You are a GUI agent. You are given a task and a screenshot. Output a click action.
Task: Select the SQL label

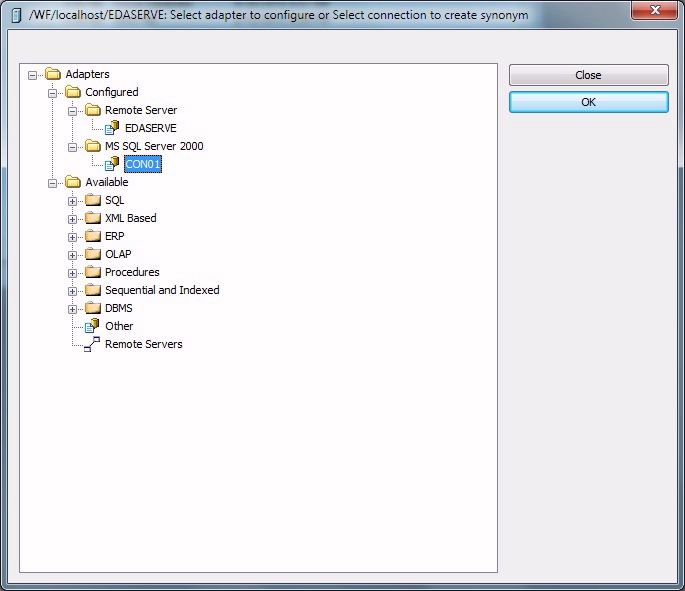114,200
